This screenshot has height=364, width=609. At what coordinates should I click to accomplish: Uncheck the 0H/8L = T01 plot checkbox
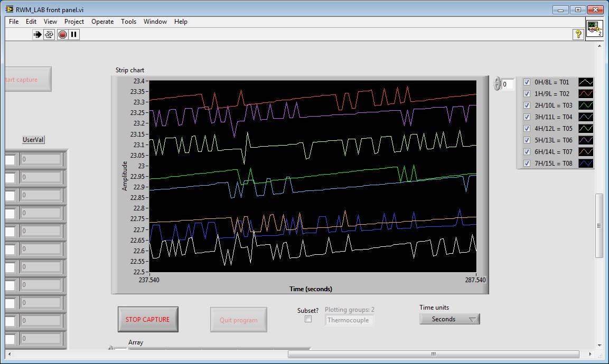(527, 82)
